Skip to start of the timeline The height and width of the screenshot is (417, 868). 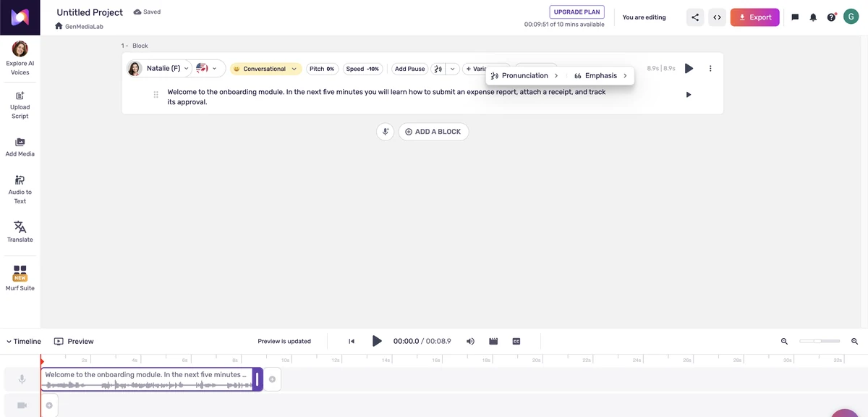pos(352,341)
